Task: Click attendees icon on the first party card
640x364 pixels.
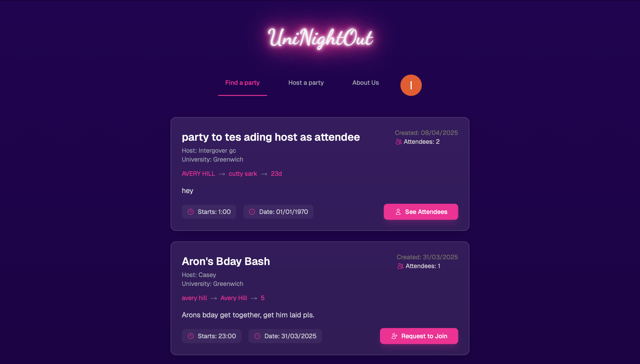Action: (398, 142)
